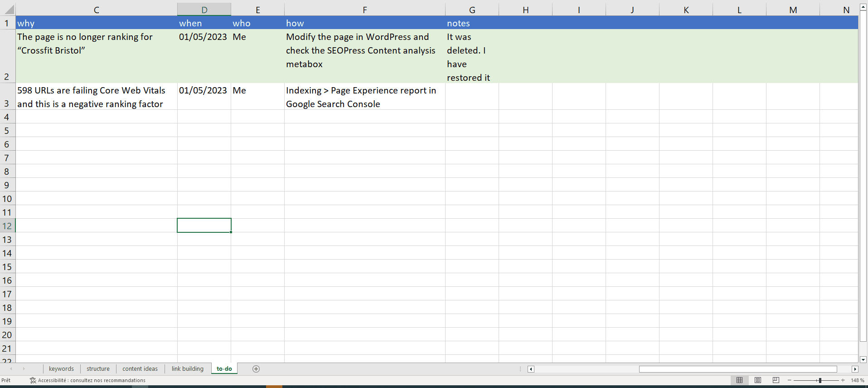This screenshot has height=388, width=868.
Task: Open the link building sheet tab
Action: point(187,369)
